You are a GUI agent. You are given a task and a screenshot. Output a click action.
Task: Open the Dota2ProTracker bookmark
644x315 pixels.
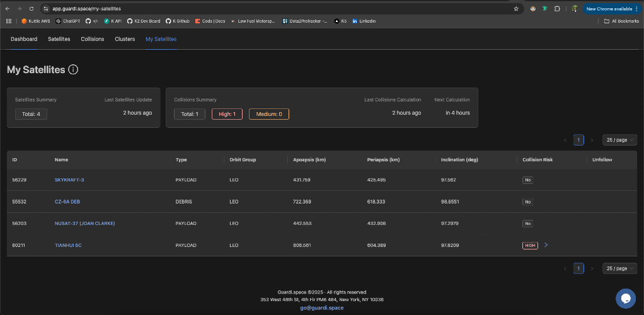305,21
